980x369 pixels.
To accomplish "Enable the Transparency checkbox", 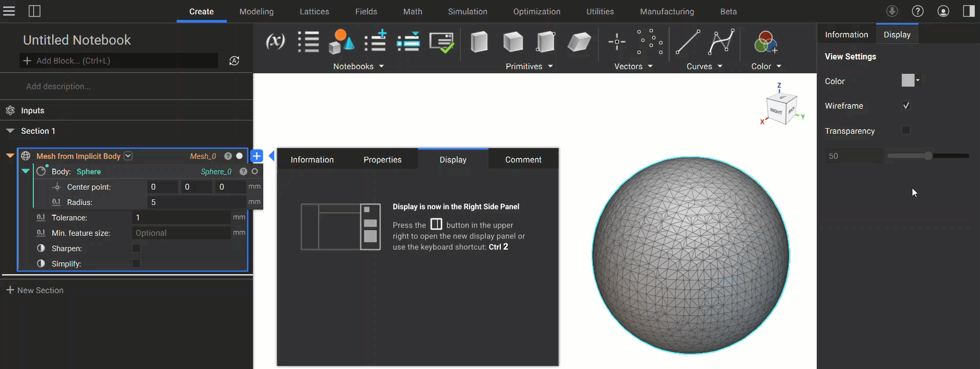I will [906, 130].
